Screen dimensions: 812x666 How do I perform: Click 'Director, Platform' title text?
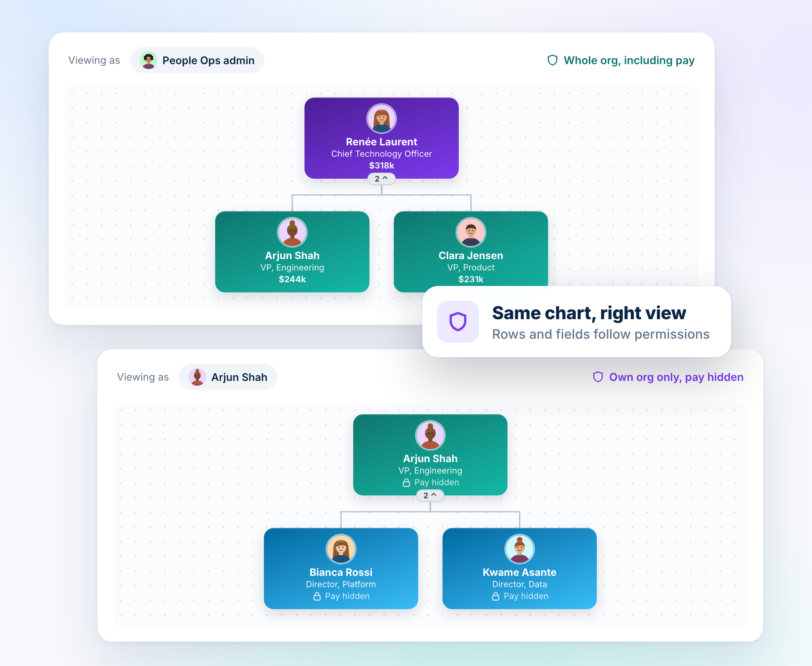(x=341, y=584)
